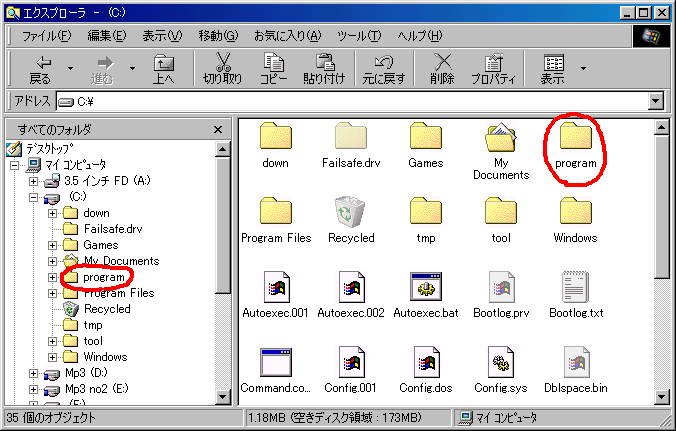This screenshot has height=431, width=676.
Task: Open the back history dropdown arrow
Action: click(x=70, y=68)
